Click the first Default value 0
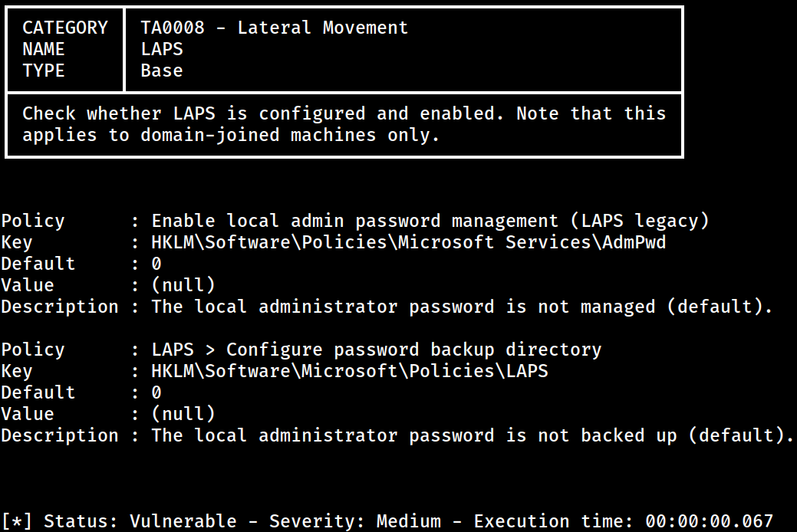The width and height of the screenshot is (797, 532). coord(156,264)
